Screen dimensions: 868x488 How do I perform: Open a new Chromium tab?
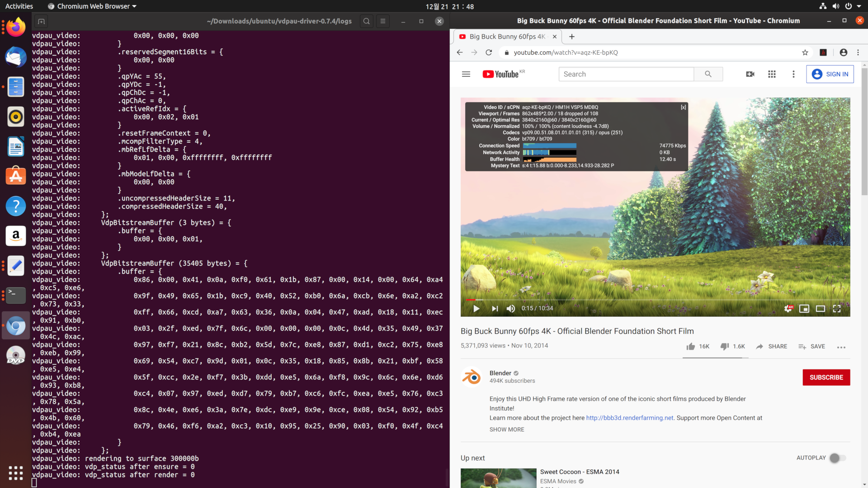pos(572,37)
